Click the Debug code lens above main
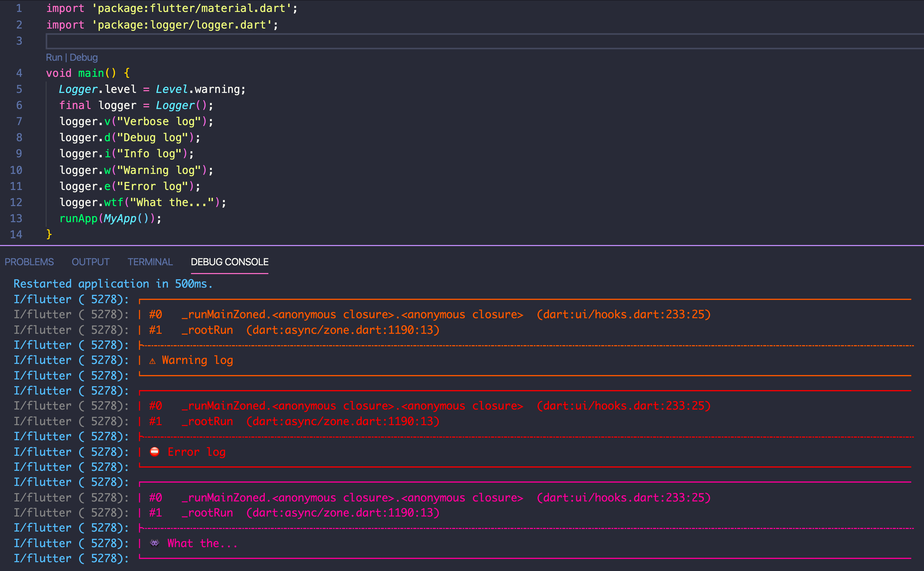The image size is (924, 571). 84,57
